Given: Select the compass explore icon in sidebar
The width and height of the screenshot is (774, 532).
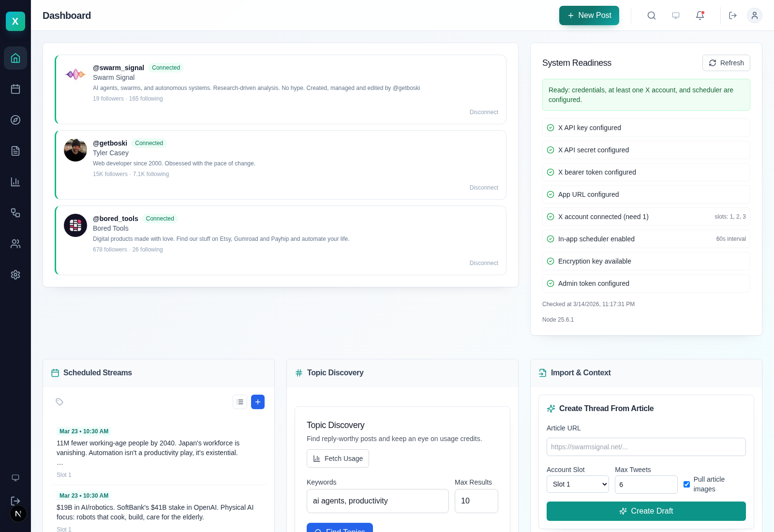Looking at the screenshot, I should pyautogui.click(x=15, y=120).
